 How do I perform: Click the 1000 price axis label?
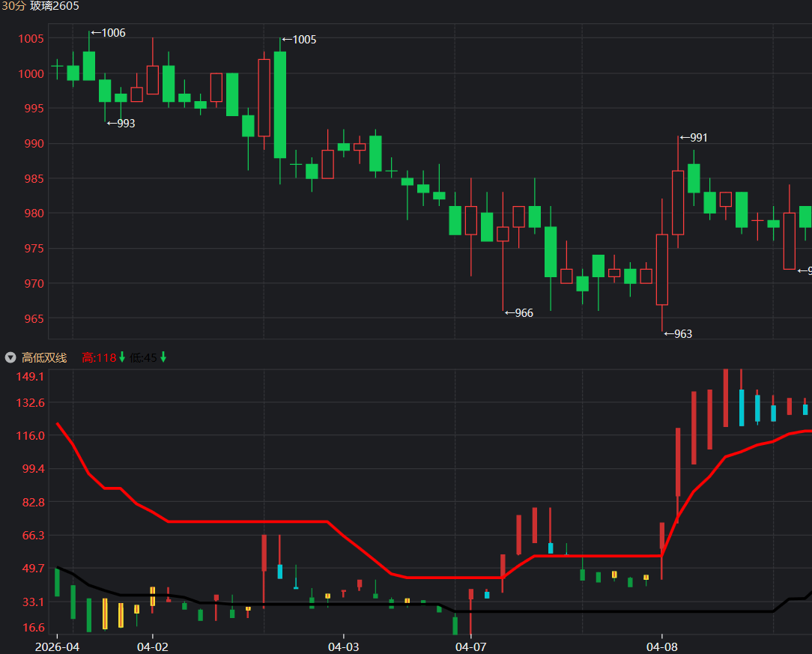point(31,73)
